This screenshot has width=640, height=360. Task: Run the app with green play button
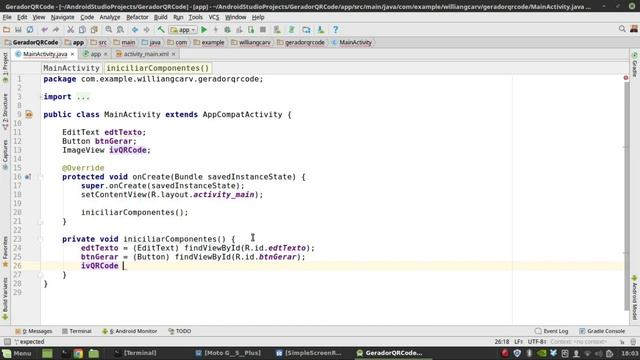pyautogui.click(x=204, y=29)
